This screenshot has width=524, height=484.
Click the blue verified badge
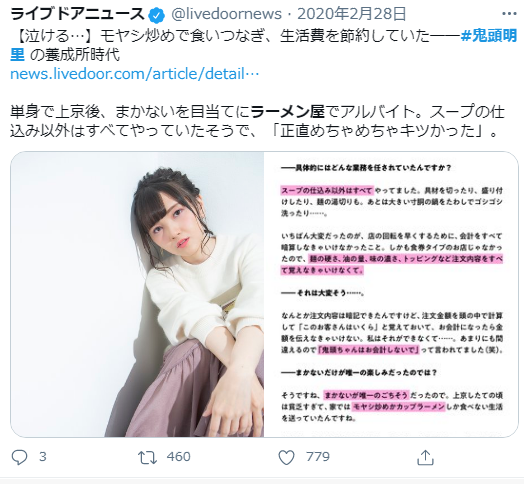pos(156,15)
